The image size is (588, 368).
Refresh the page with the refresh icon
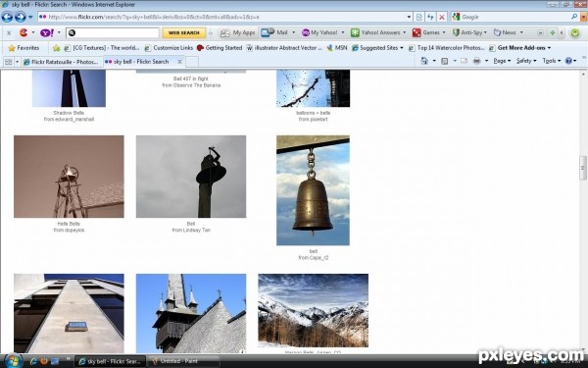point(430,17)
